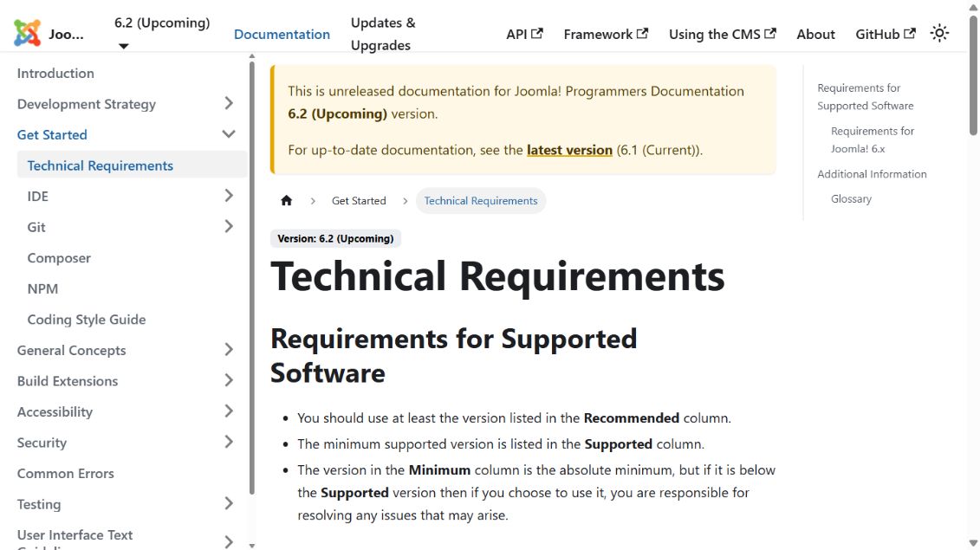Expand the IDE section chevron
The image size is (980, 550).
pos(229,196)
